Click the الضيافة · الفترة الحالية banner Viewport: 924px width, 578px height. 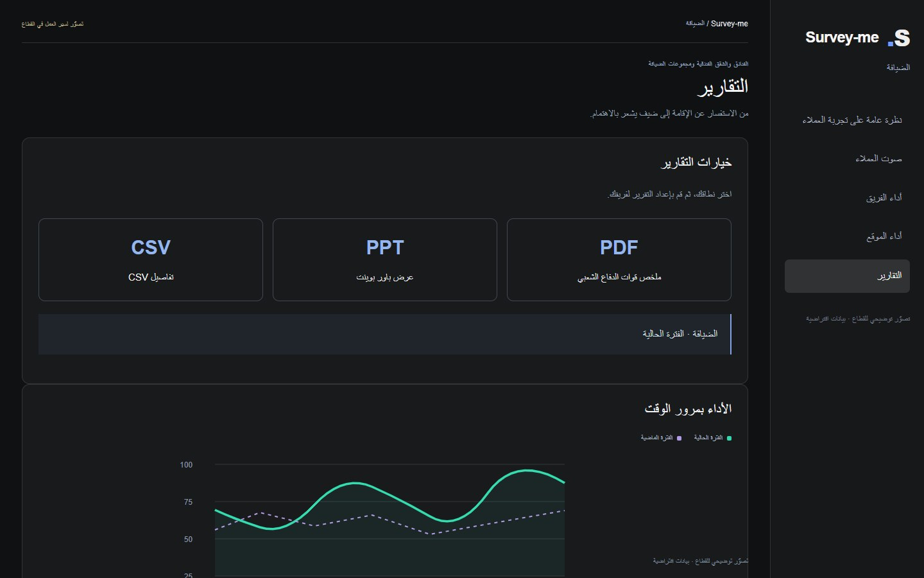tap(385, 334)
